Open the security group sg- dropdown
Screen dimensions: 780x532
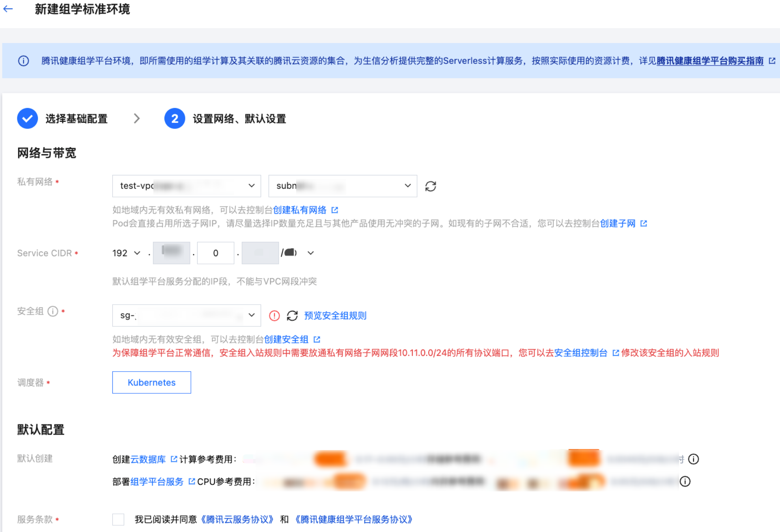(187, 315)
